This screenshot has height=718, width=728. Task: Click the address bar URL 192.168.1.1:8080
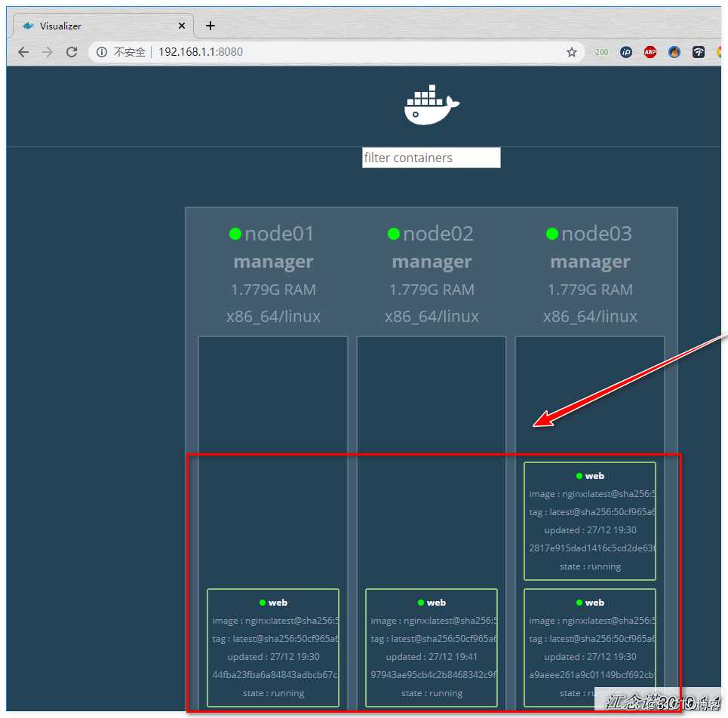tap(201, 52)
